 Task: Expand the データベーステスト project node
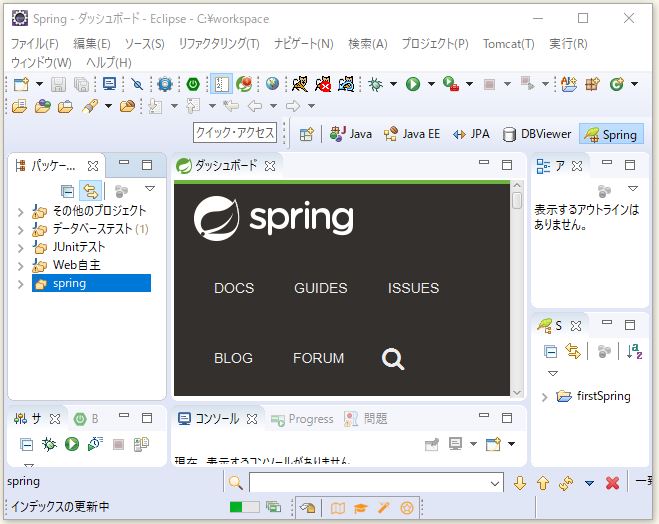coord(21,230)
